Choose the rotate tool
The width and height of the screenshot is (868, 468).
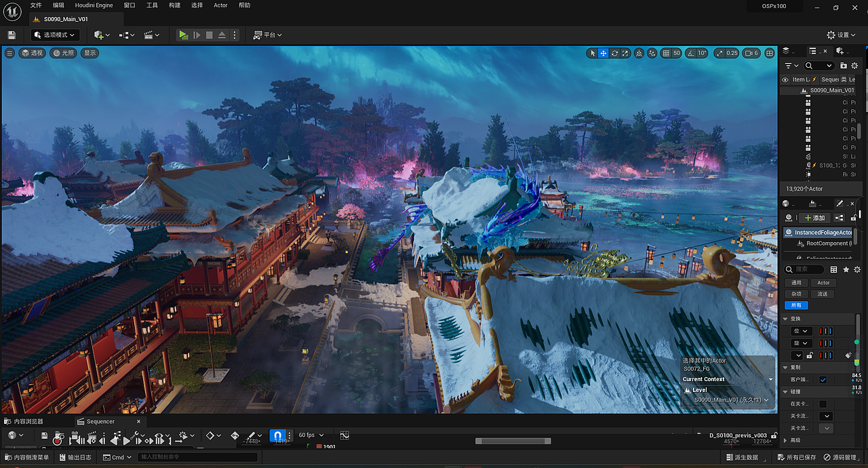[x=614, y=53]
